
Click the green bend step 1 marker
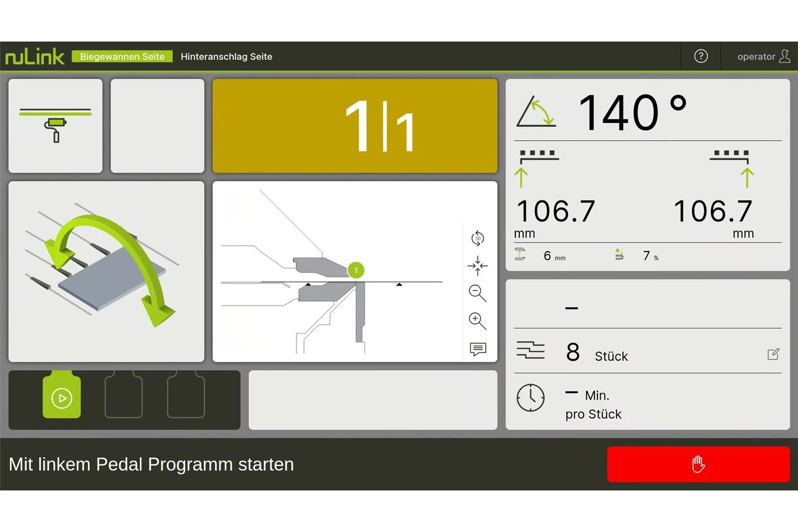356,270
